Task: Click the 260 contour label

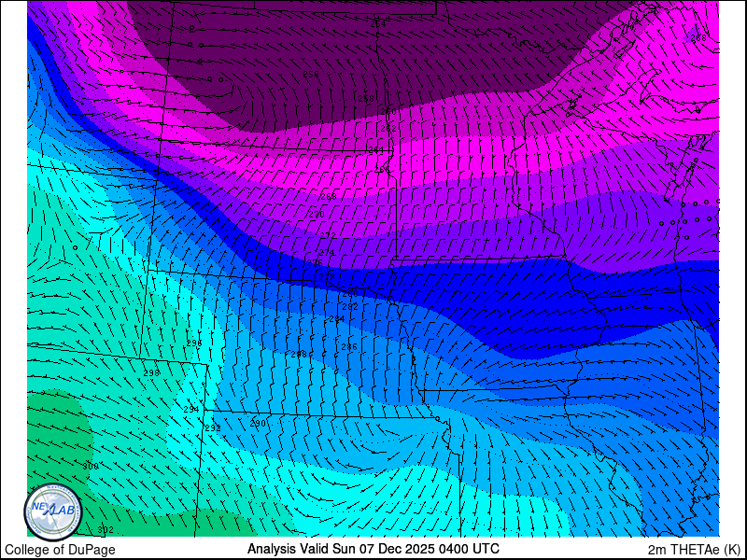Action: pos(388,111)
